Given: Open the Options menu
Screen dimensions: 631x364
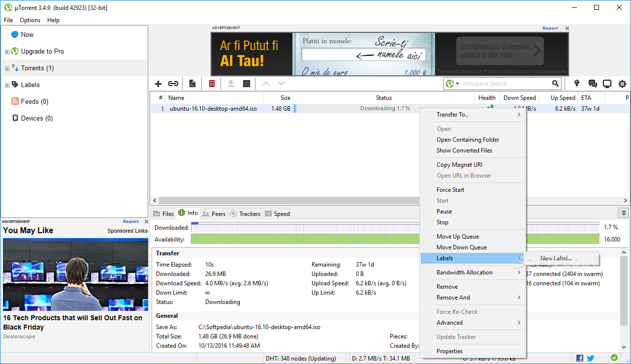Looking at the screenshot, I should click(x=30, y=20).
